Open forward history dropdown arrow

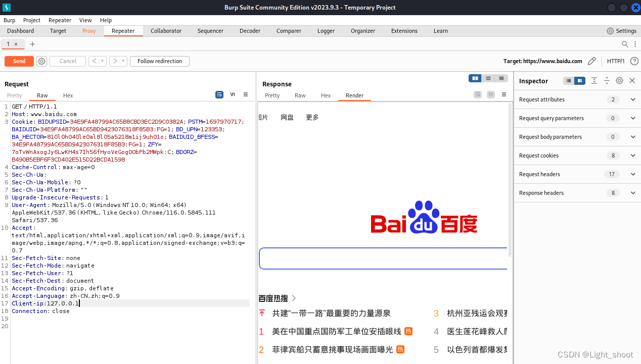(x=123, y=61)
